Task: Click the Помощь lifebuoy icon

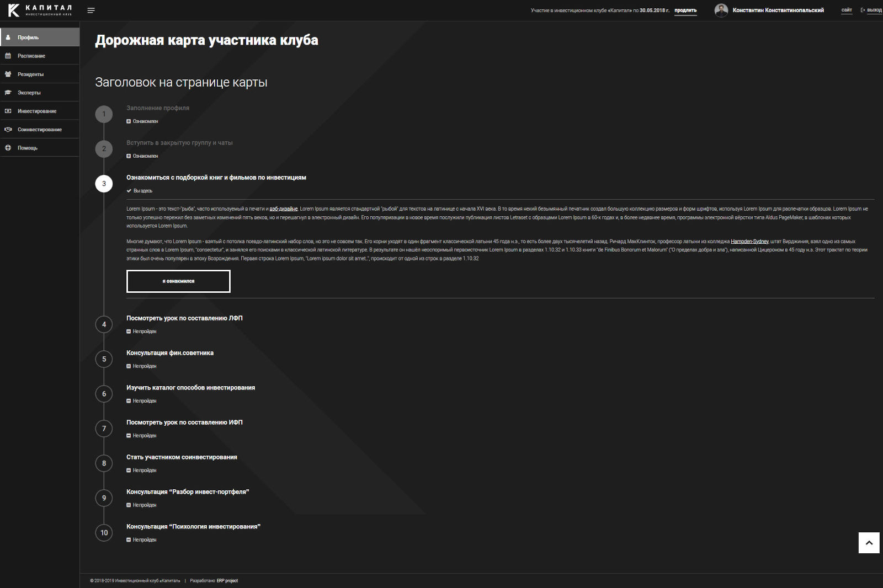Action: pyautogui.click(x=8, y=148)
